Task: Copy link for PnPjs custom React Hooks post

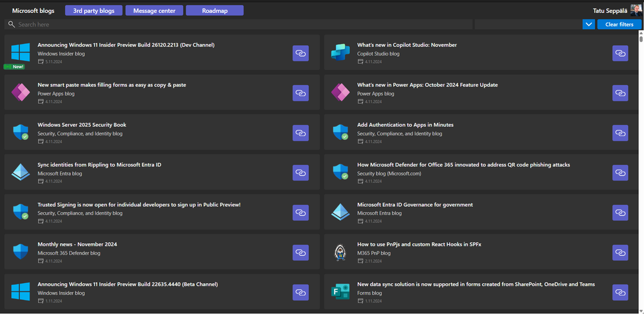Action: pos(620,252)
